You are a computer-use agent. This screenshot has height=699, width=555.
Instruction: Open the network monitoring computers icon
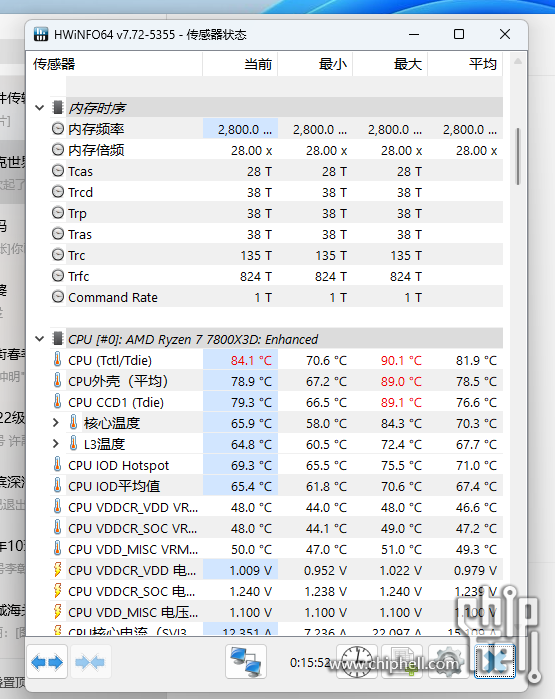[246, 662]
